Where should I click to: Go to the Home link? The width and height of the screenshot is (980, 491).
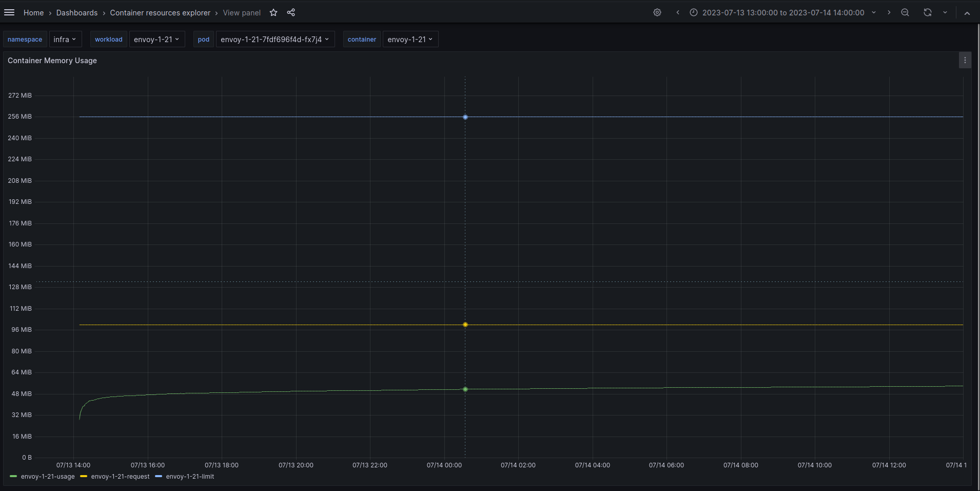[34, 12]
